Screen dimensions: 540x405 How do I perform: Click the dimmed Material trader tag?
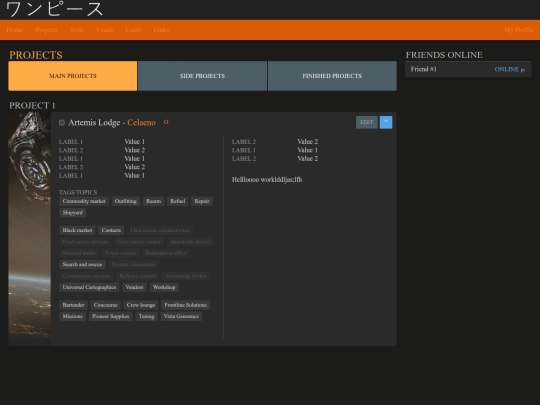click(79, 253)
